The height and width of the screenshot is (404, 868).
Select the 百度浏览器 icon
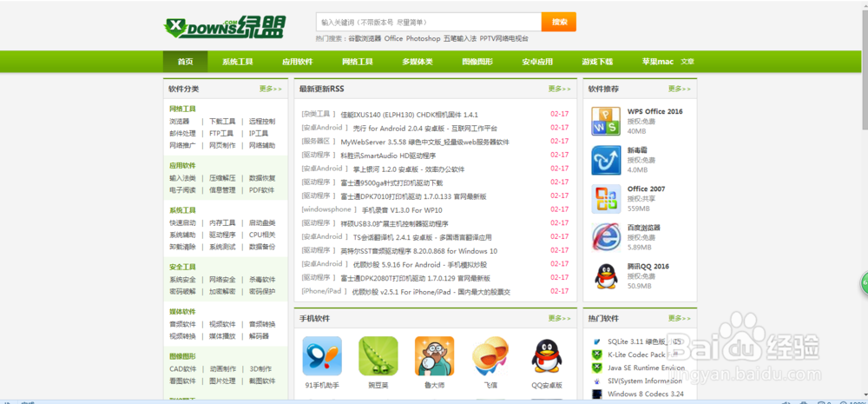[x=606, y=237]
